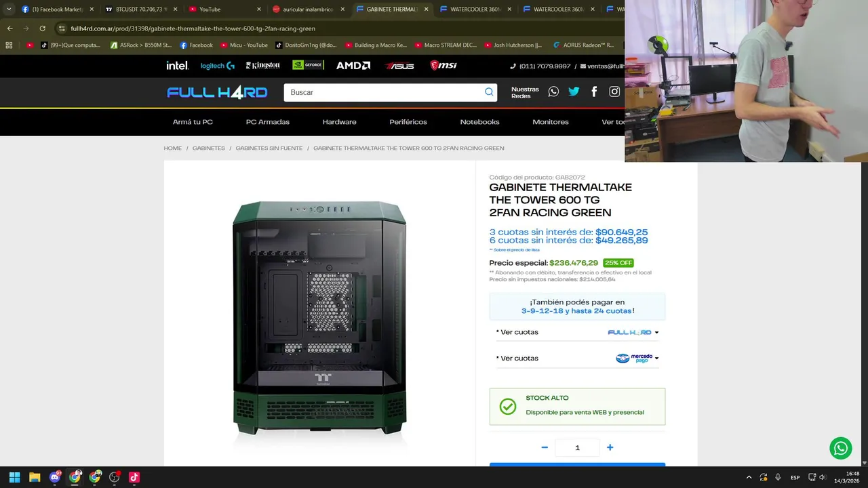Open the Chrome tab search dropdown

(x=9, y=9)
